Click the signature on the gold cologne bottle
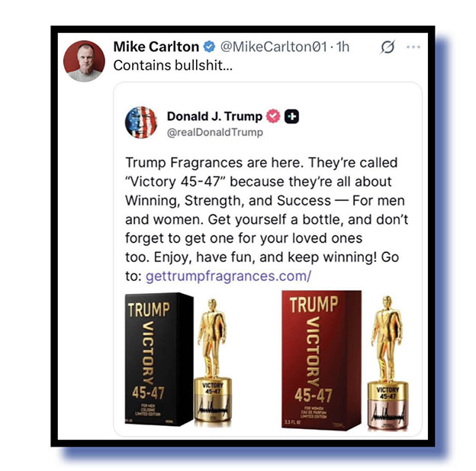 213,408
